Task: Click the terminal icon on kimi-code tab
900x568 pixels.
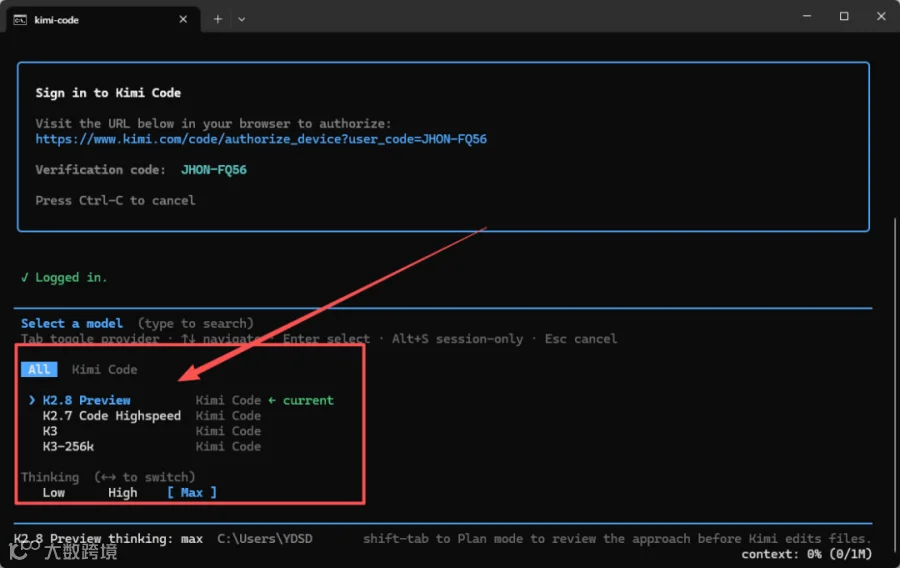Action: [20, 20]
